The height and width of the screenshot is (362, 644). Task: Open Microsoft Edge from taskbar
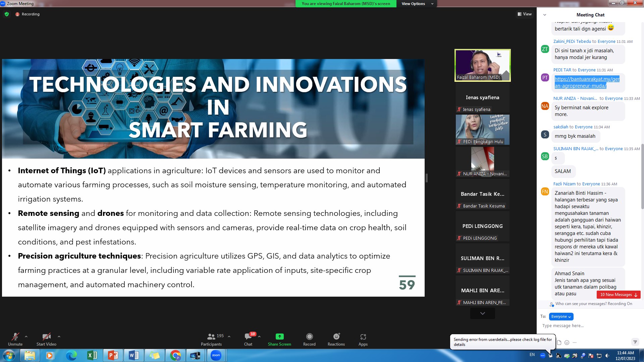coord(71,355)
